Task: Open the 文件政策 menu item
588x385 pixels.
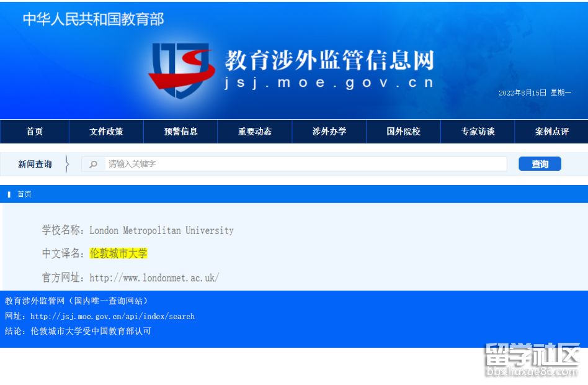Action: (x=106, y=132)
